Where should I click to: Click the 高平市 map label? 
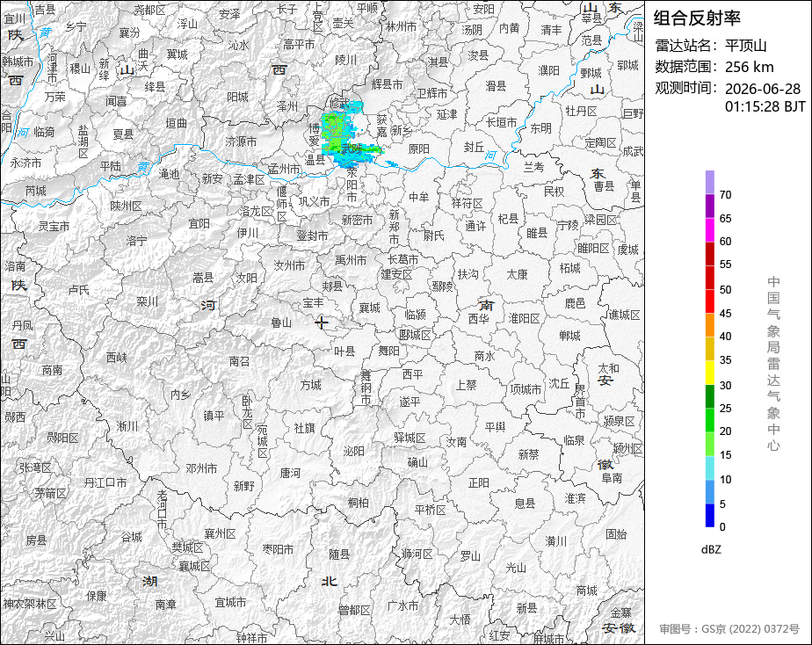pyautogui.click(x=298, y=45)
